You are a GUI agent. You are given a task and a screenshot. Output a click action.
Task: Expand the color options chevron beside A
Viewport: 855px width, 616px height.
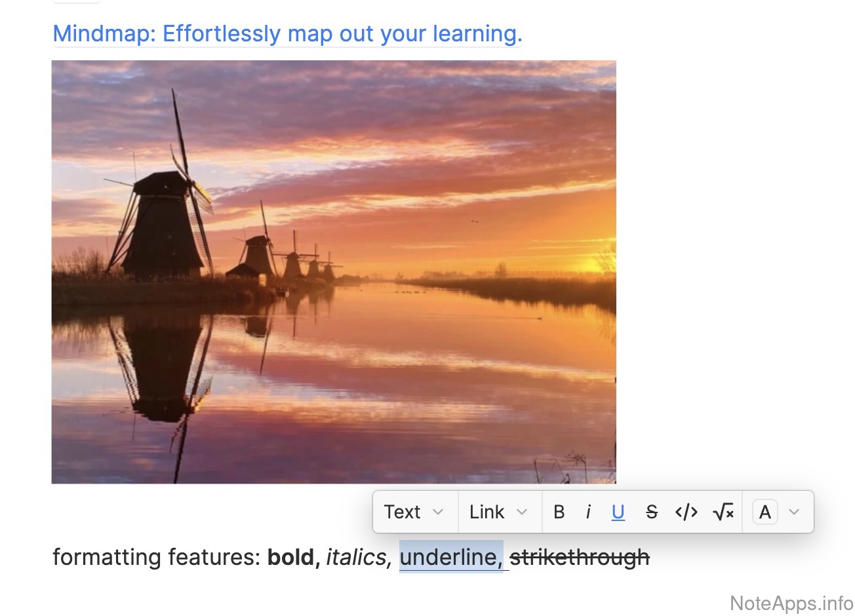[x=794, y=512]
